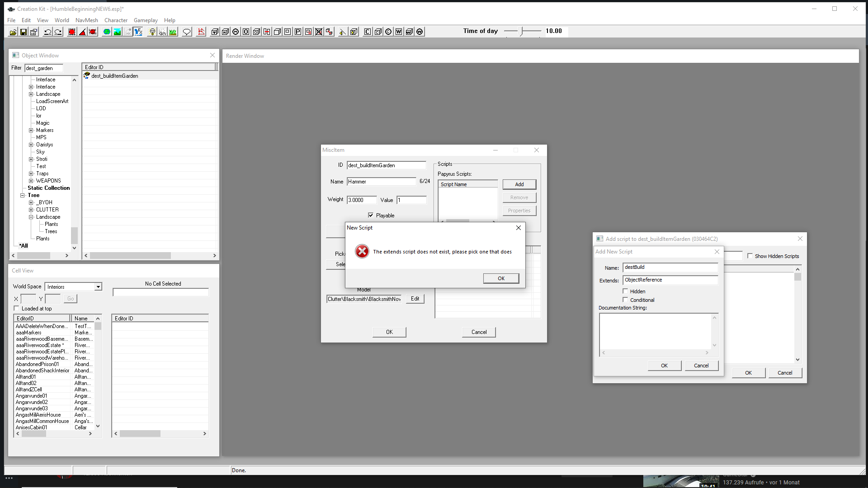Open the Filtered Dialogue window

186,32
